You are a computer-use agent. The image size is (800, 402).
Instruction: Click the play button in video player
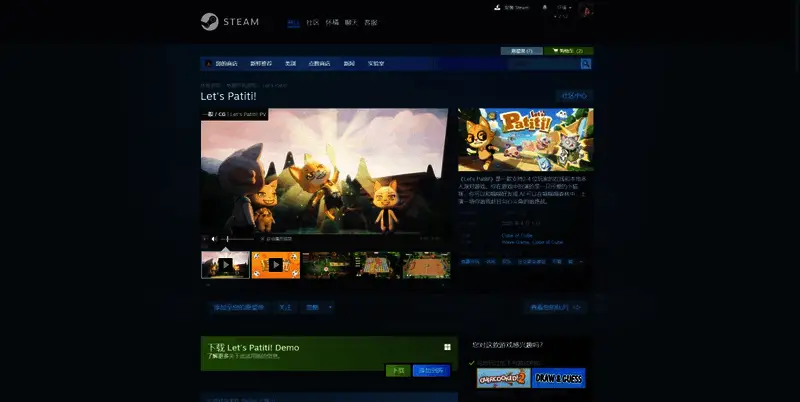coord(205,239)
